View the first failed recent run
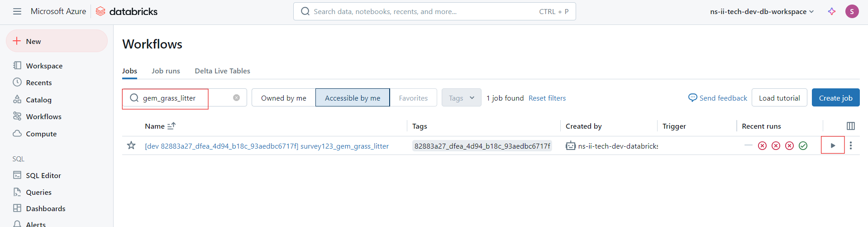868x227 pixels. coord(762,145)
